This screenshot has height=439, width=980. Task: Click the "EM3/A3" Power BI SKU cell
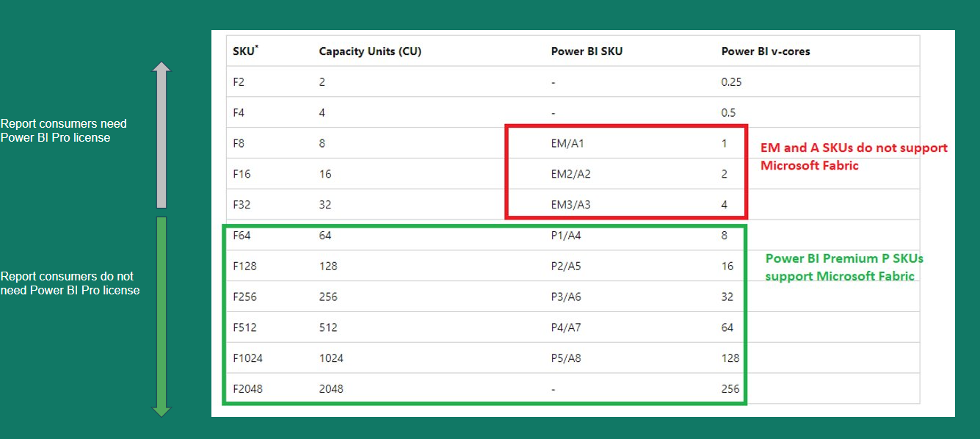[x=570, y=205]
